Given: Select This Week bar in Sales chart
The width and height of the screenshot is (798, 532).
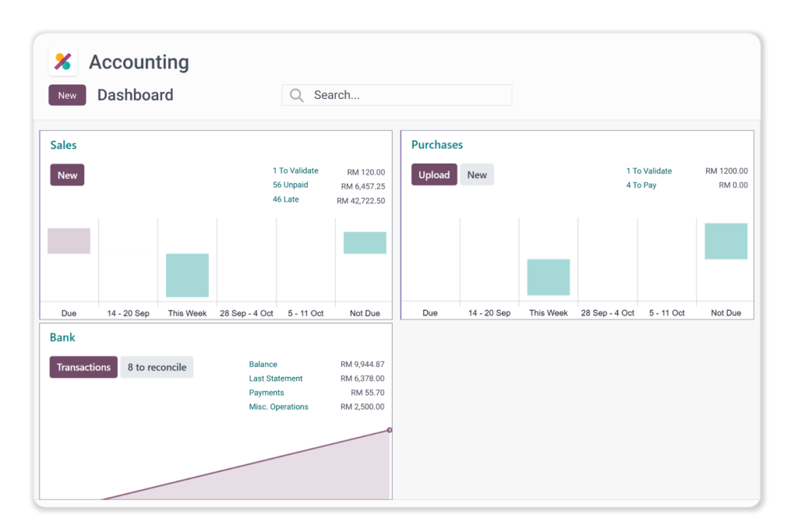Looking at the screenshot, I should click(x=187, y=275).
